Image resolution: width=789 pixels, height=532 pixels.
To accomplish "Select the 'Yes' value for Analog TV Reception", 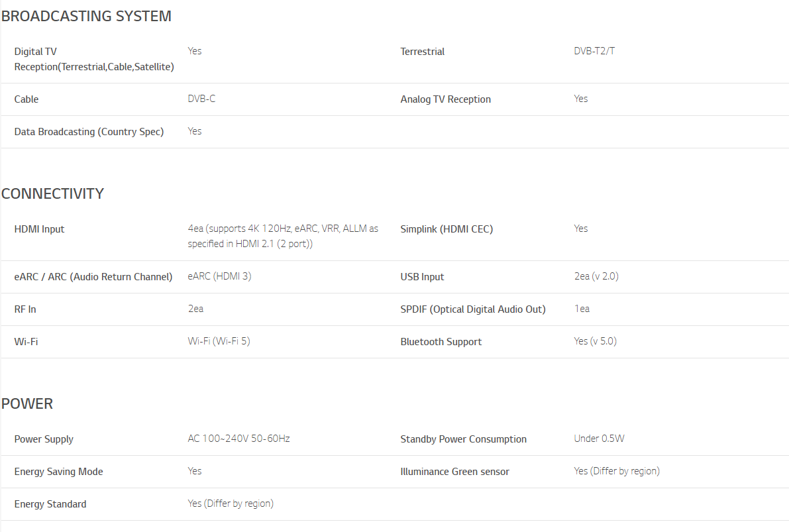I will [581, 99].
